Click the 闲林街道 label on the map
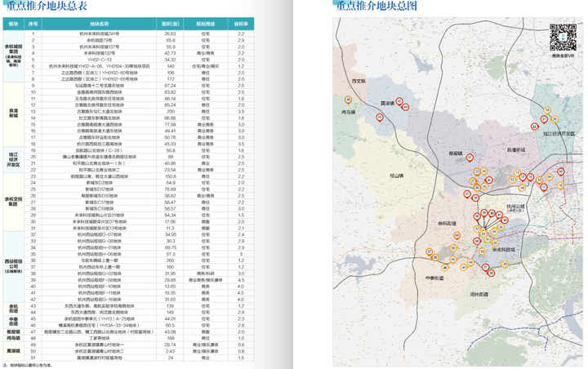 (479, 295)
